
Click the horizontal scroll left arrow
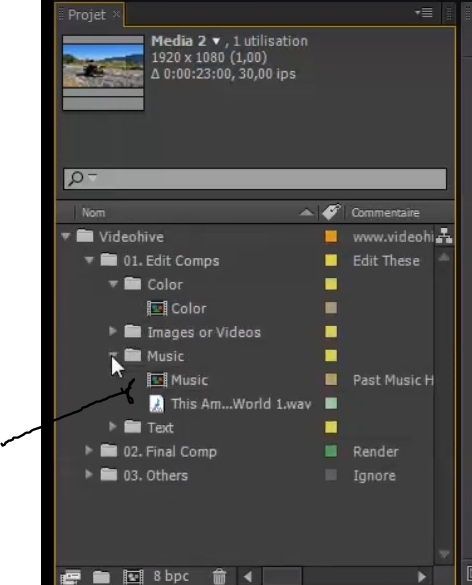coord(248,577)
